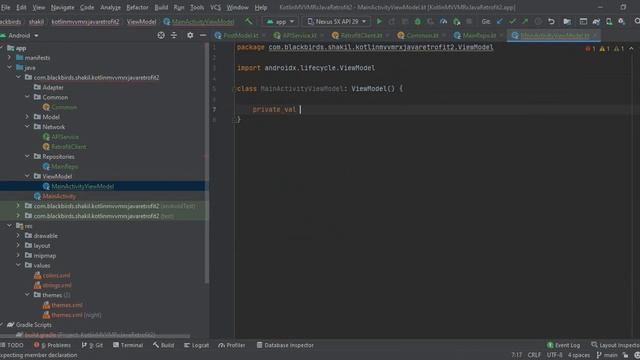Viewport: 640px width, 360px height.
Task: Open the File menu
Action: tap(6, 7)
